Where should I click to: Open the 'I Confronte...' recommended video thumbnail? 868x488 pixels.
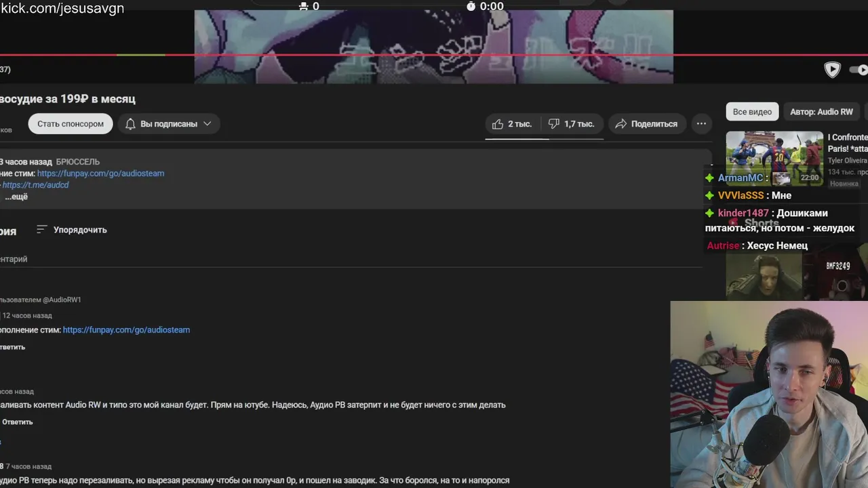pos(774,159)
